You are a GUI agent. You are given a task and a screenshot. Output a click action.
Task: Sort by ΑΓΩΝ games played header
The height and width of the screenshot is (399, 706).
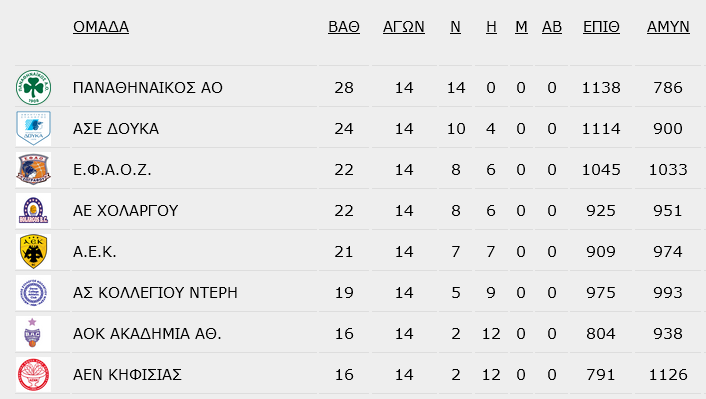click(404, 27)
